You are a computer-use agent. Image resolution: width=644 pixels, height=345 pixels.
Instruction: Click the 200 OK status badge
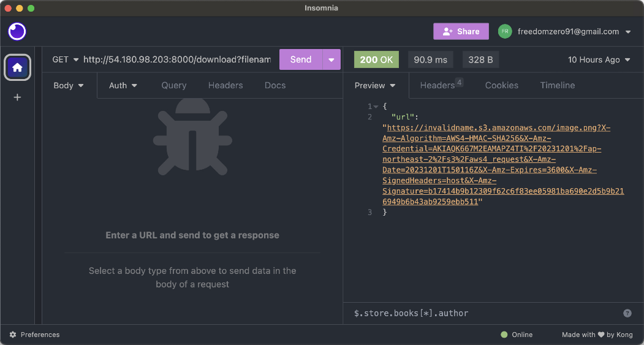click(376, 59)
